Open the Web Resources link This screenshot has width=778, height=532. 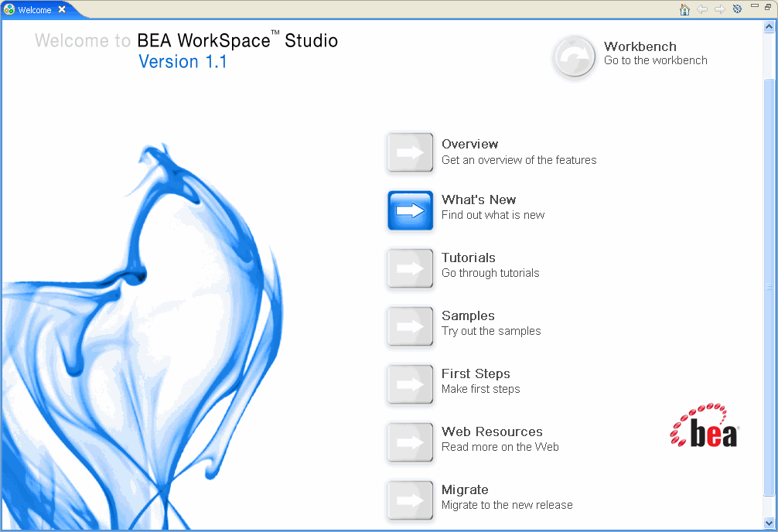[492, 431]
